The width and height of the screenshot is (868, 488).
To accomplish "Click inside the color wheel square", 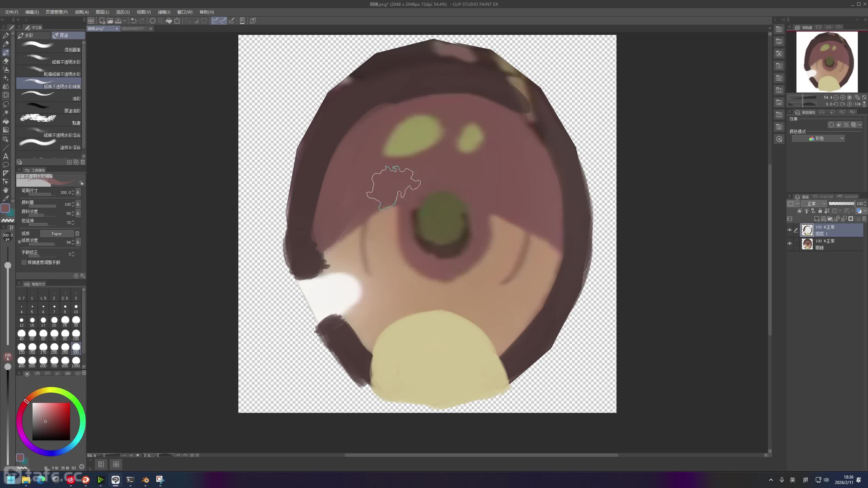I will coord(51,421).
